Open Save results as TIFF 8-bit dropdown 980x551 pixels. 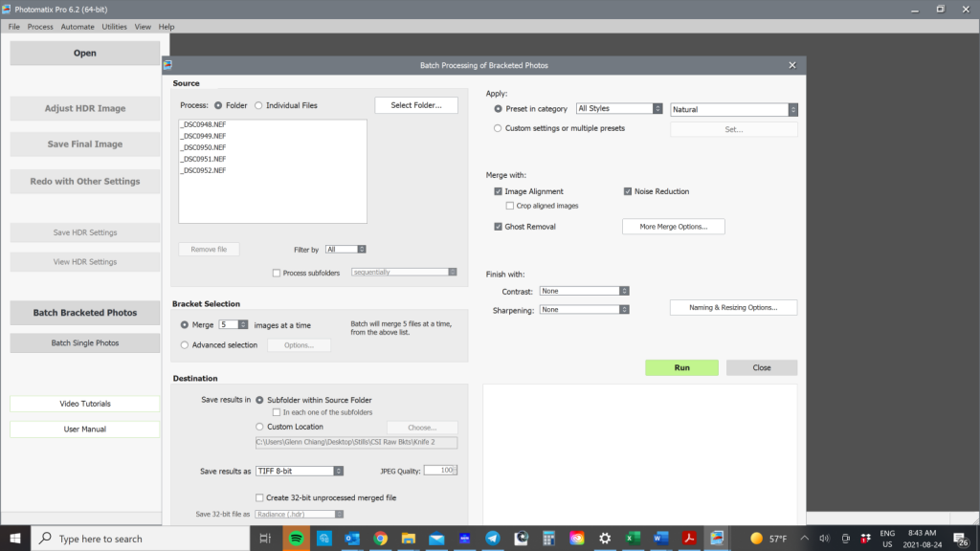300,471
